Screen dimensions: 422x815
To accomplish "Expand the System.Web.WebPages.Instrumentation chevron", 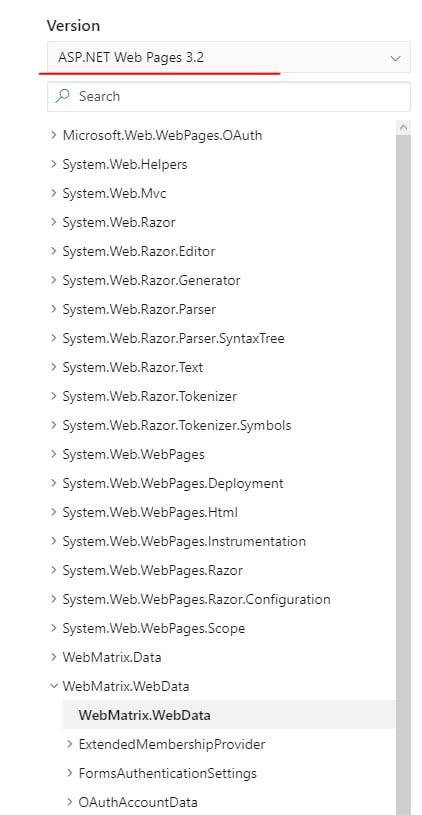I will click(x=54, y=542).
